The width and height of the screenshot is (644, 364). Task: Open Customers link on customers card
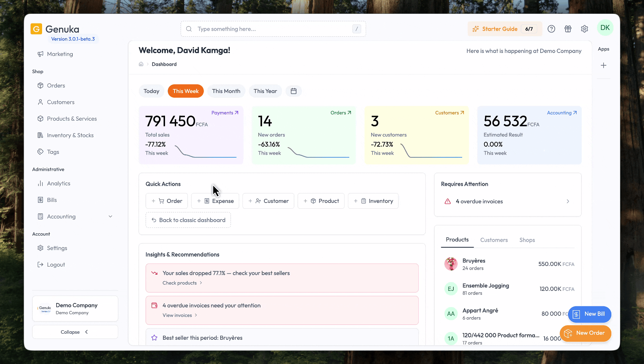tap(449, 113)
